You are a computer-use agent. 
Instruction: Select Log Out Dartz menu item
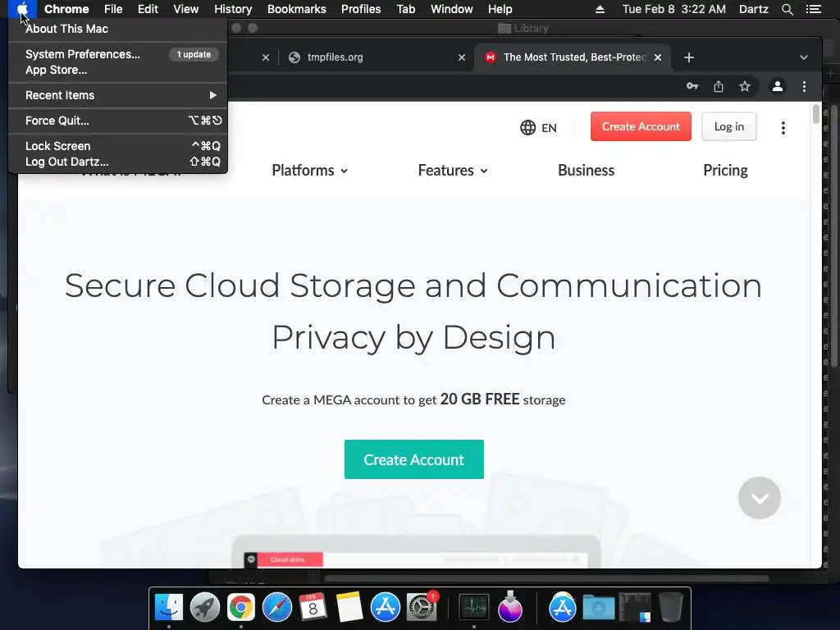(118, 162)
